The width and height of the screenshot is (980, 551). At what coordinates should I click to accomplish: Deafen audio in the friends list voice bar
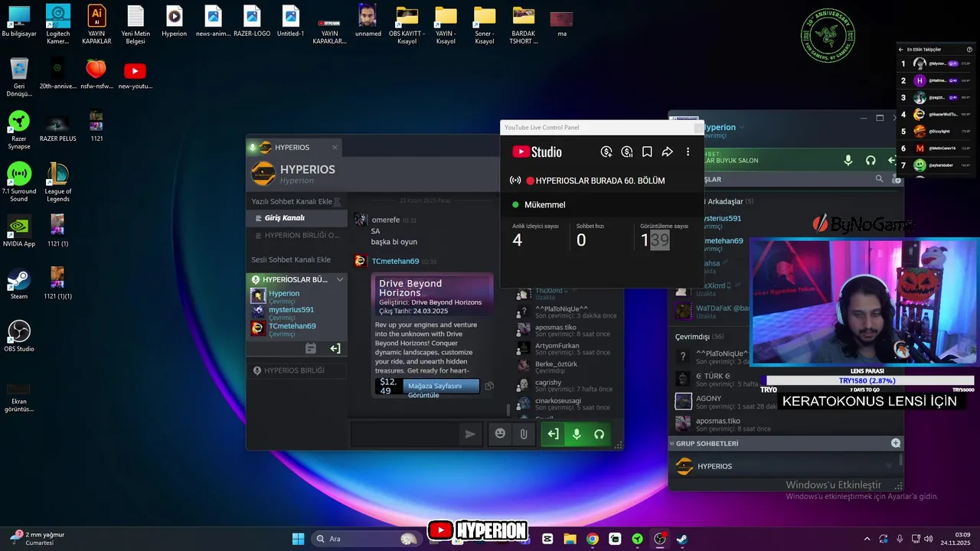871,160
